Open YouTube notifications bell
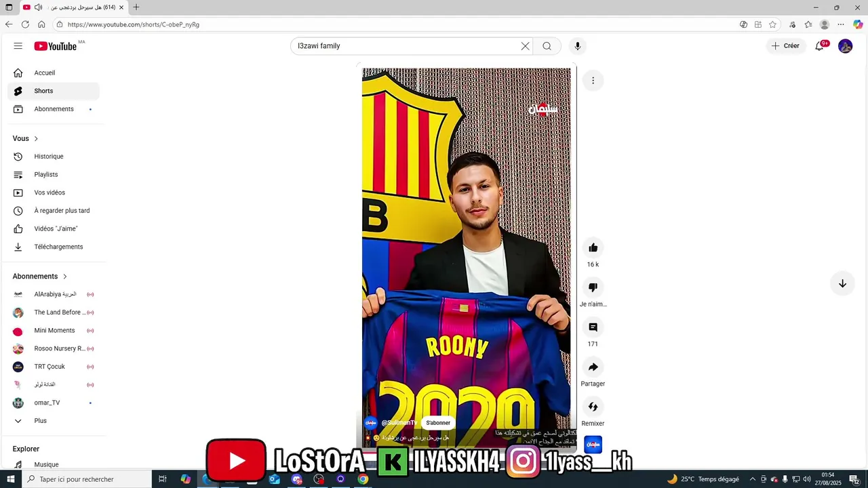 [820, 46]
